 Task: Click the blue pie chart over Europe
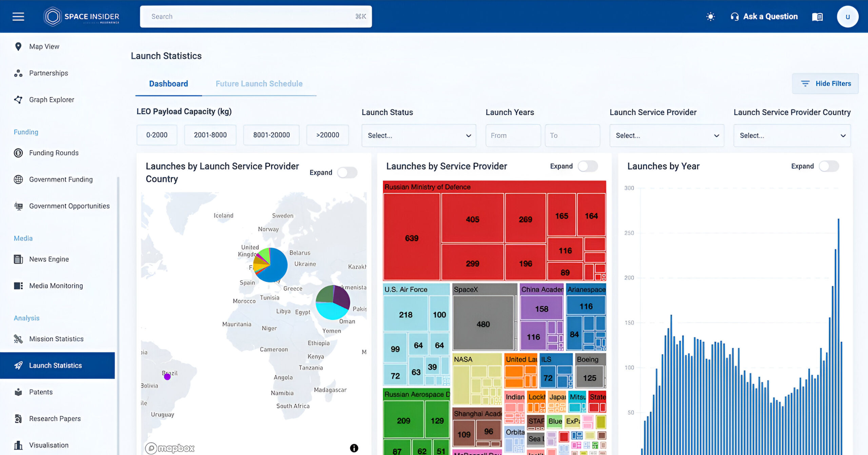click(x=270, y=265)
